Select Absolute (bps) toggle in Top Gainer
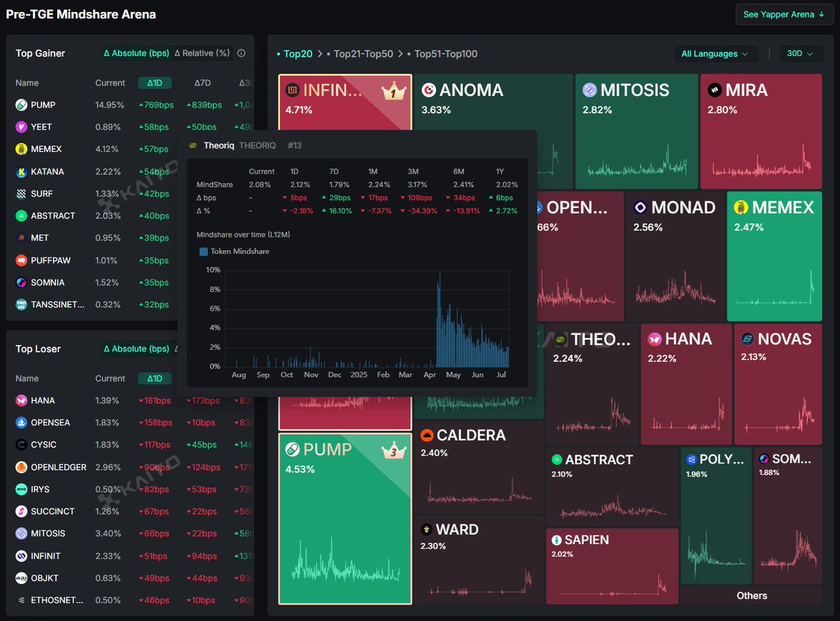 (136, 53)
